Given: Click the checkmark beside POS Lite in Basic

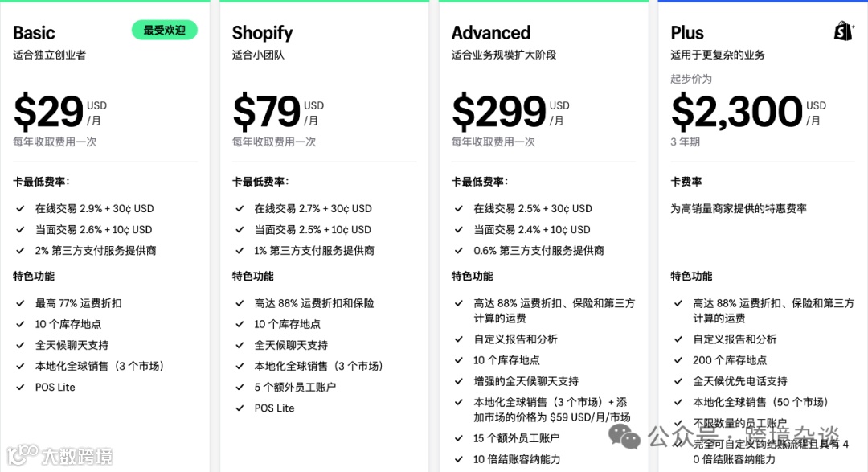Looking at the screenshot, I should coord(20,388).
